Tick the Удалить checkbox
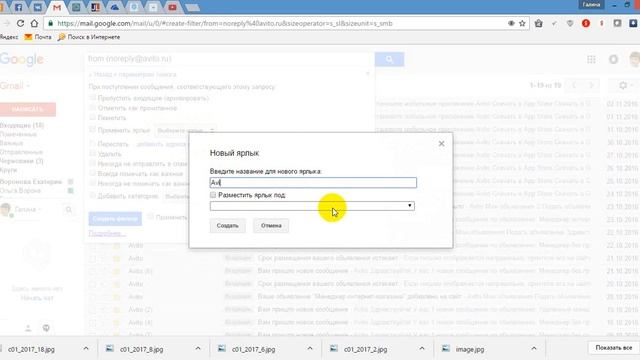 pos(93,153)
